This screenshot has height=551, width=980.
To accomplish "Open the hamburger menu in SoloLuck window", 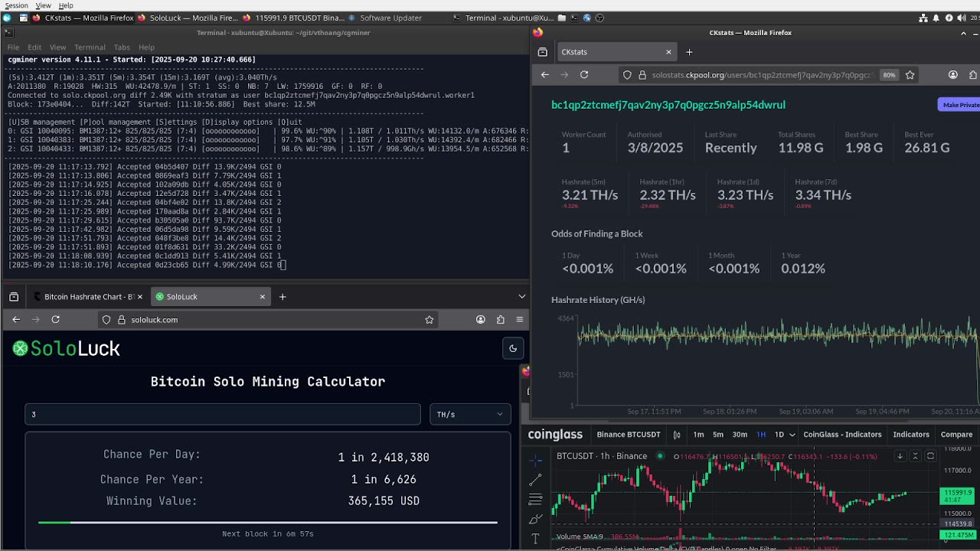I will coord(519,319).
